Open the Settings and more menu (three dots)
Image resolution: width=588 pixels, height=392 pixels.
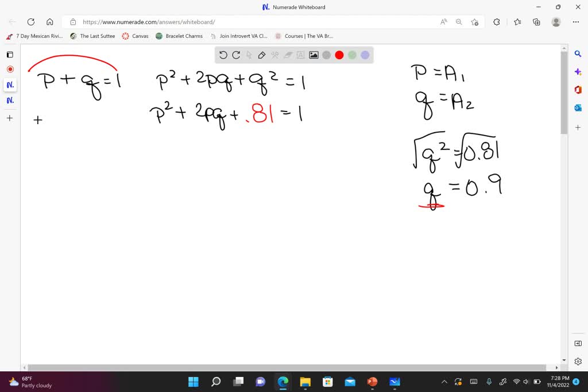(x=575, y=22)
